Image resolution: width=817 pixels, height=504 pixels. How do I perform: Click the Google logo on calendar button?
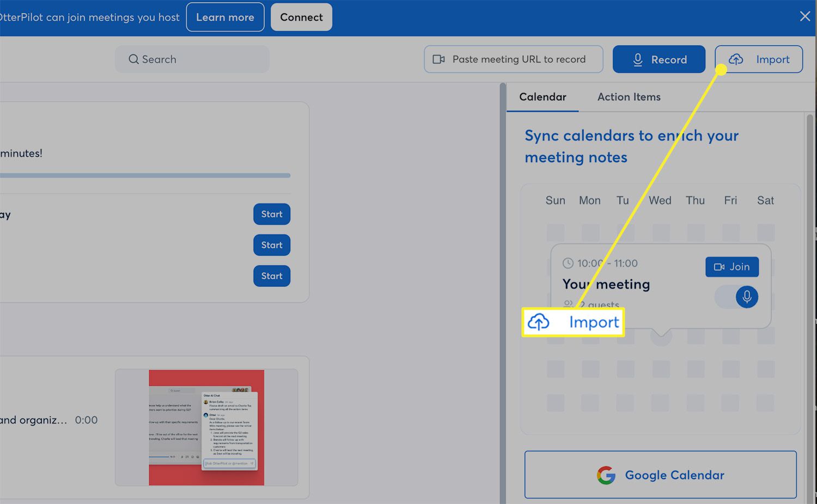tap(606, 475)
